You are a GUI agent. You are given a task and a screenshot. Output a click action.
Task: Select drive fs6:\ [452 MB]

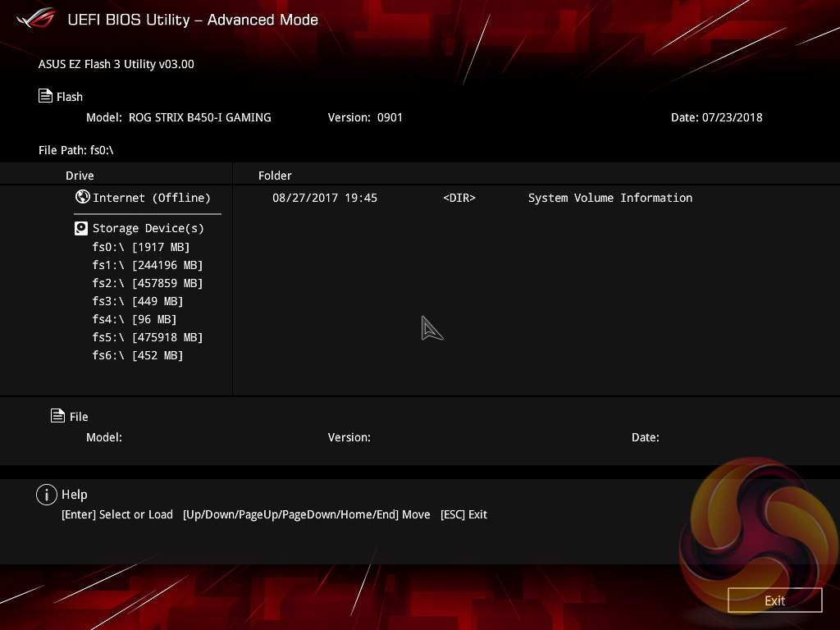tap(138, 355)
